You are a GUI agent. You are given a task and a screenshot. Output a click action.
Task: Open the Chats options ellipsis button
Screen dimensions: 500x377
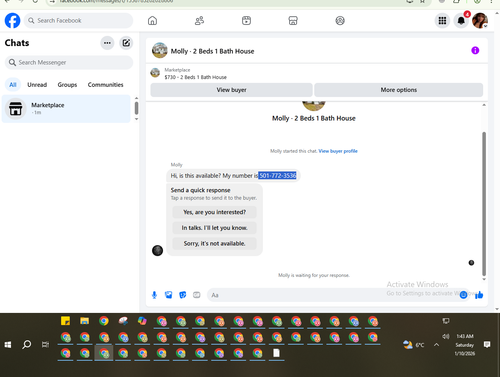pyautogui.click(x=107, y=43)
